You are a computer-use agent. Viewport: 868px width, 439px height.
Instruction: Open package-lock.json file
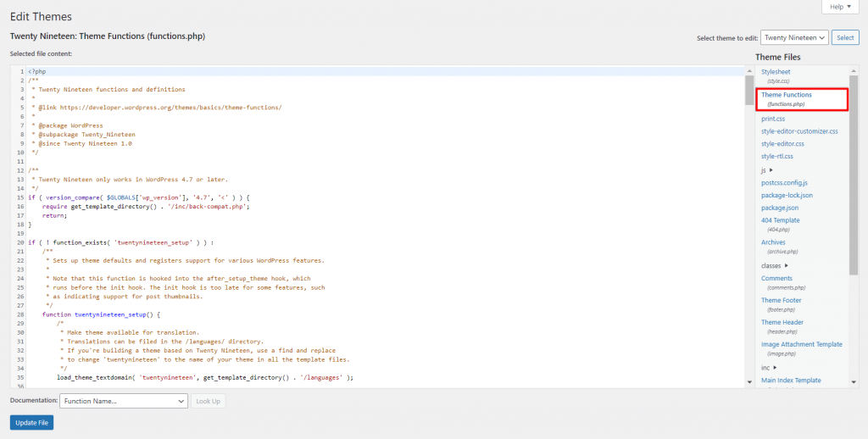787,195
